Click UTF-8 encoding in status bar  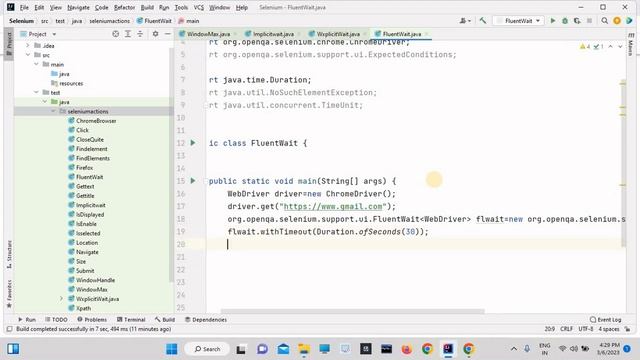pyautogui.click(x=585, y=329)
